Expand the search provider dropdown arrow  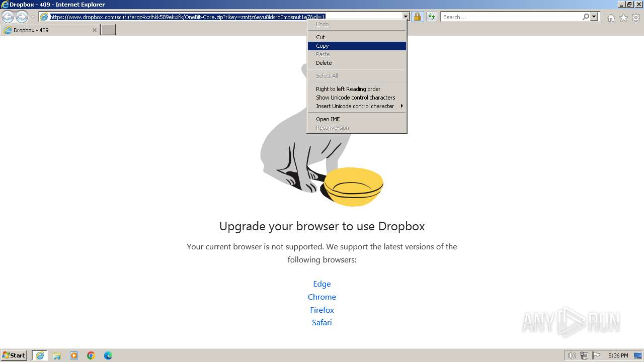[594, 17]
